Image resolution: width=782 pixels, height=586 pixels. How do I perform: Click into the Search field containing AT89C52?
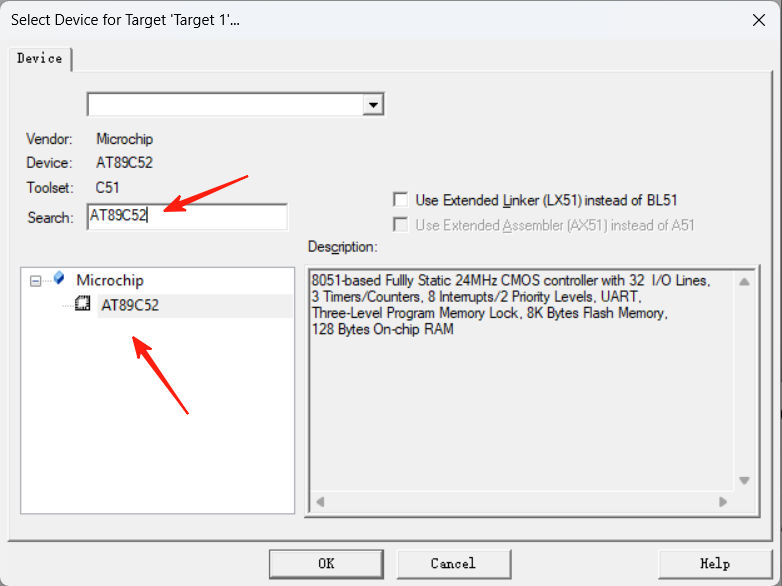point(187,216)
